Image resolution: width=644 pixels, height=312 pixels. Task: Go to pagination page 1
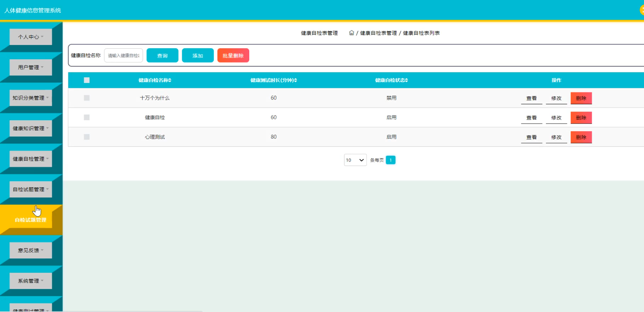point(391,160)
